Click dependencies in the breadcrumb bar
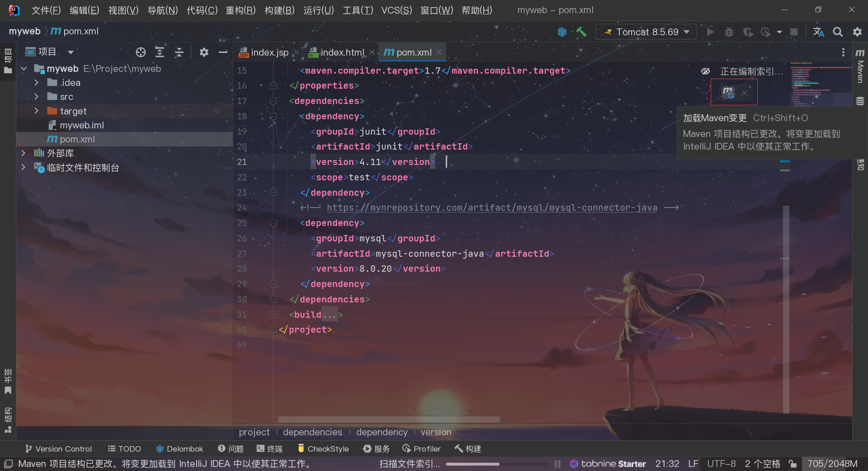868x471 pixels. pyautogui.click(x=312, y=432)
